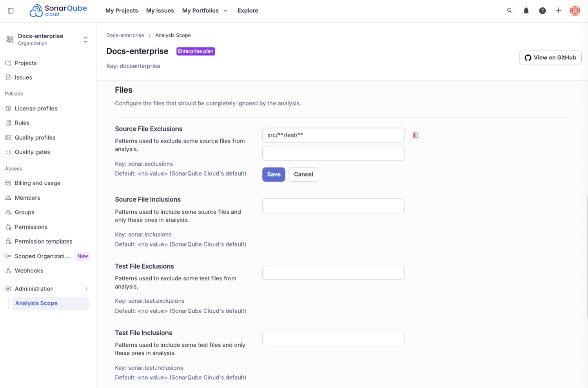Focus the Test File Inclusions field
Screen dimensions: 588x388
[x=334, y=339]
